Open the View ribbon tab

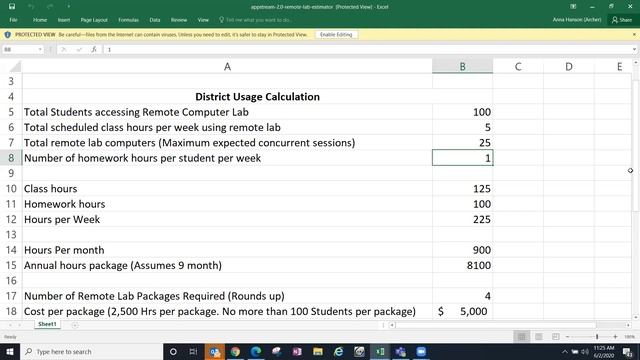pos(203,20)
